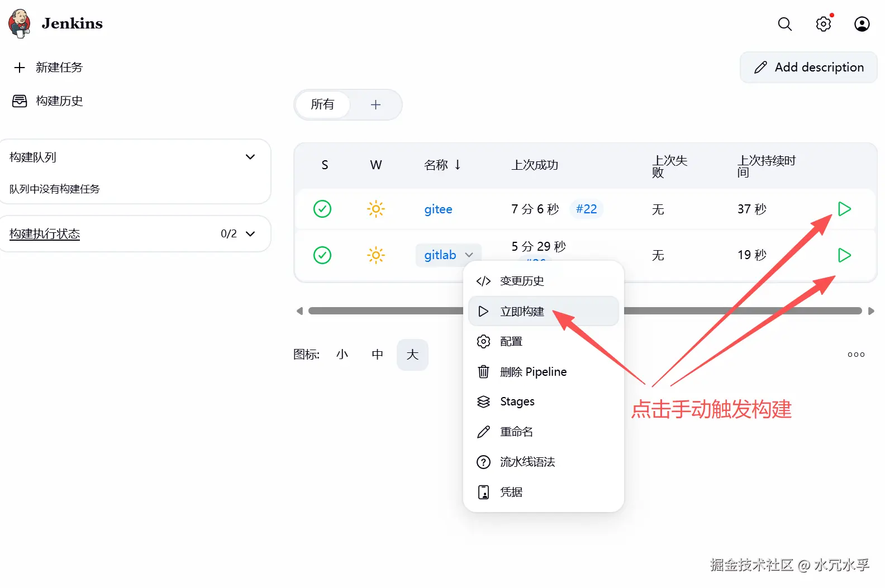The height and width of the screenshot is (588, 885).
Task: Set icon size to 中
Action: coord(378,355)
